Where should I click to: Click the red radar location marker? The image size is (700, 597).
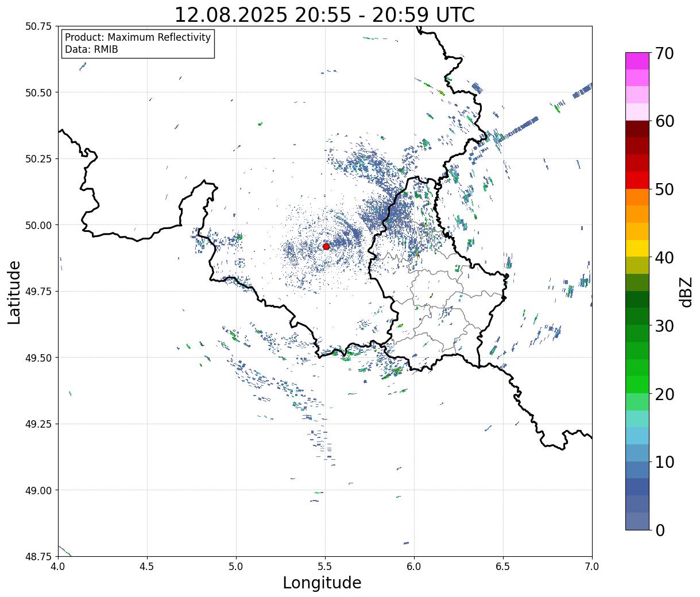pos(326,246)
